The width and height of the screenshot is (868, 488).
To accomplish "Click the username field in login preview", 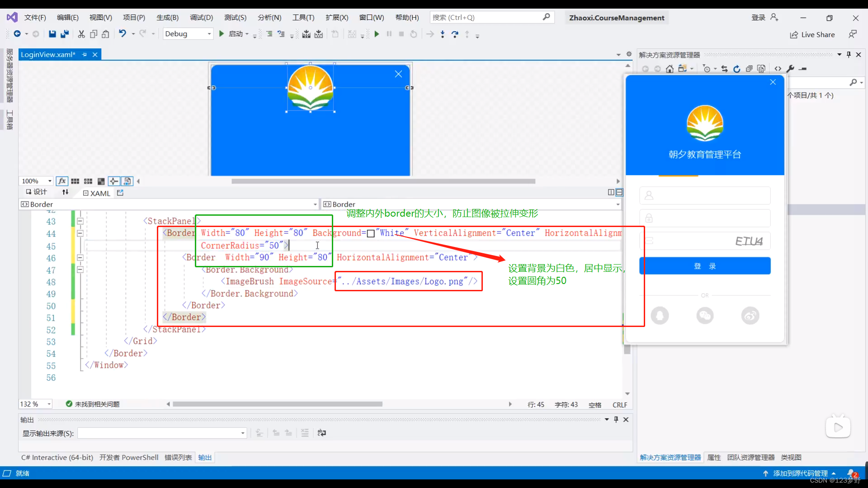I will coord(705,195).
